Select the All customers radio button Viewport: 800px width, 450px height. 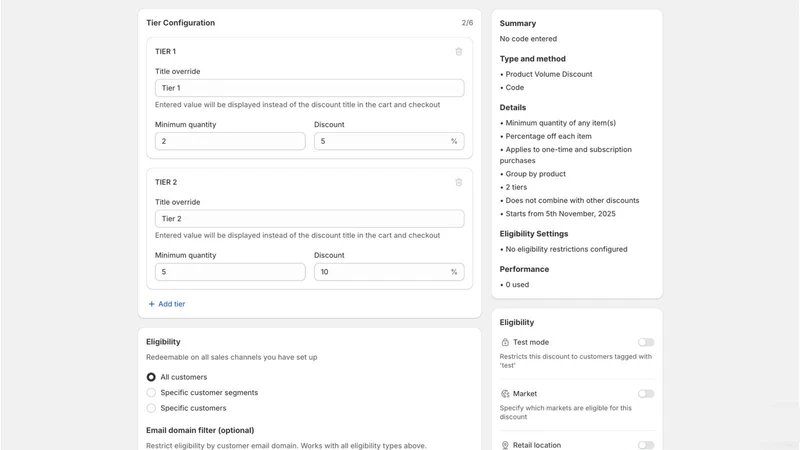(151, 377)
